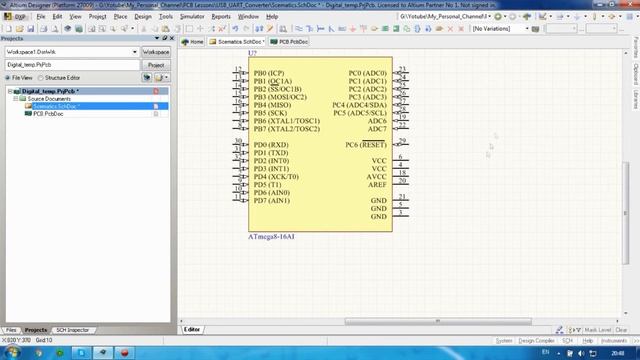Click the Clear button at bottom right

[x=621, y=330]
